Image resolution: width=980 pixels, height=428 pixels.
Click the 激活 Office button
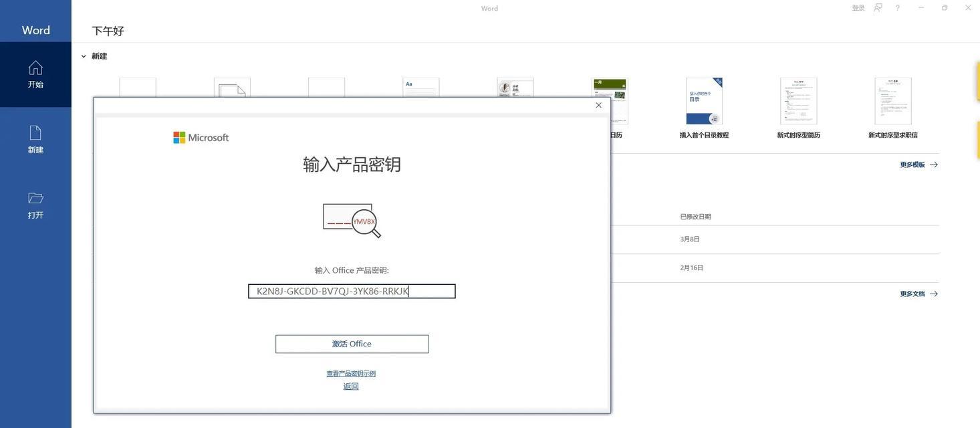(352, 344)
